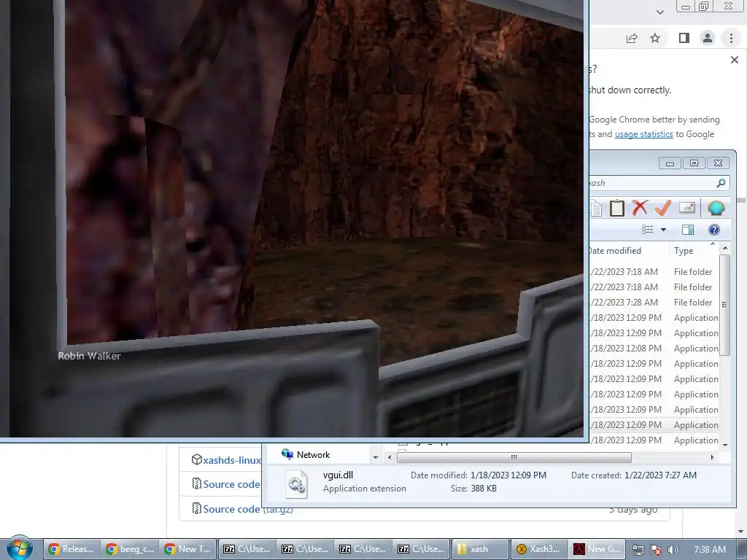
Task: Open the xashds-linux download link
Action: 232,461
